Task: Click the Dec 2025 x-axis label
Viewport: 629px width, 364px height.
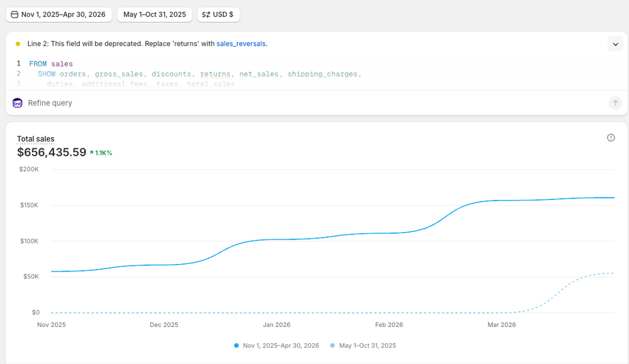Action: click(164, 325)
